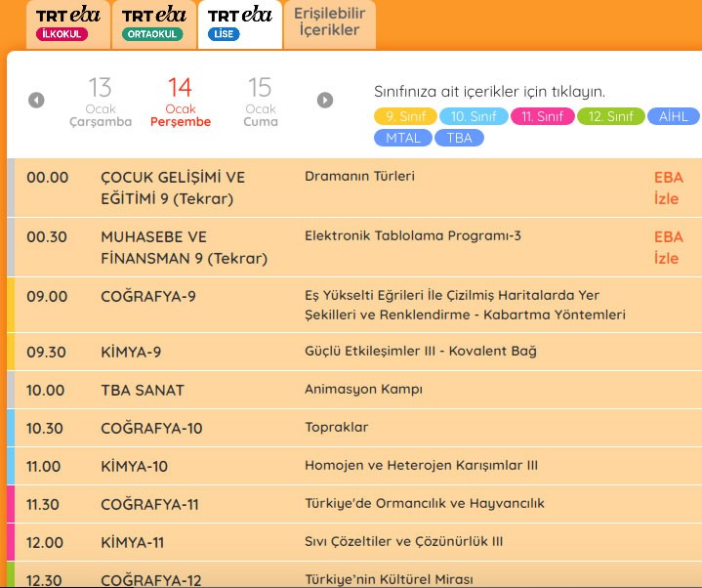The height and width of the screenshot is (588, 702).
Task: Click the previous day arrow icon
Action: 36,100
